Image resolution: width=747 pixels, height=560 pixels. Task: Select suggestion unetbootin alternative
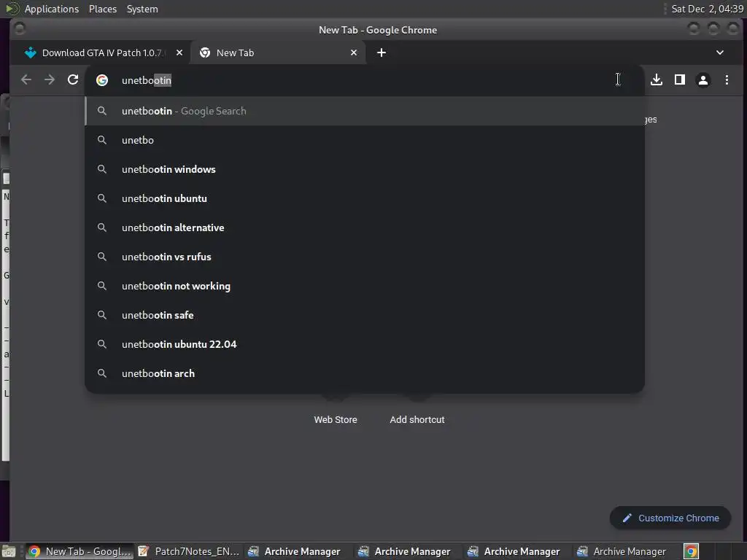[x=365, y=227]
